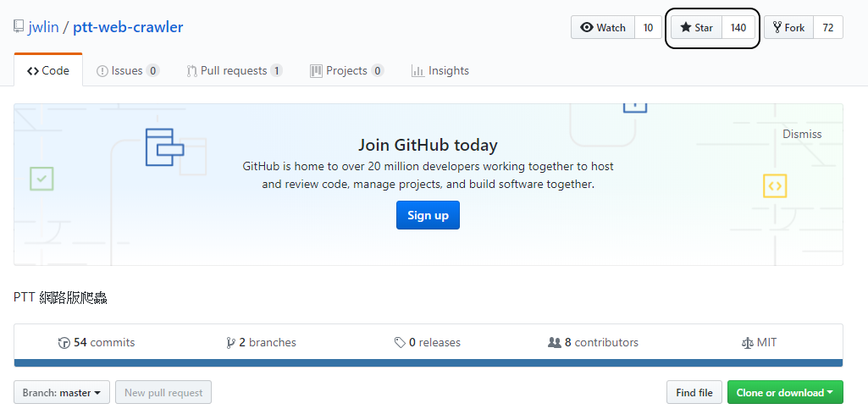The height and width of the screenshot is (409, 868).
Task: Click the MIT license scale icon
Action: pyautogui.click(x=747, y=343)
